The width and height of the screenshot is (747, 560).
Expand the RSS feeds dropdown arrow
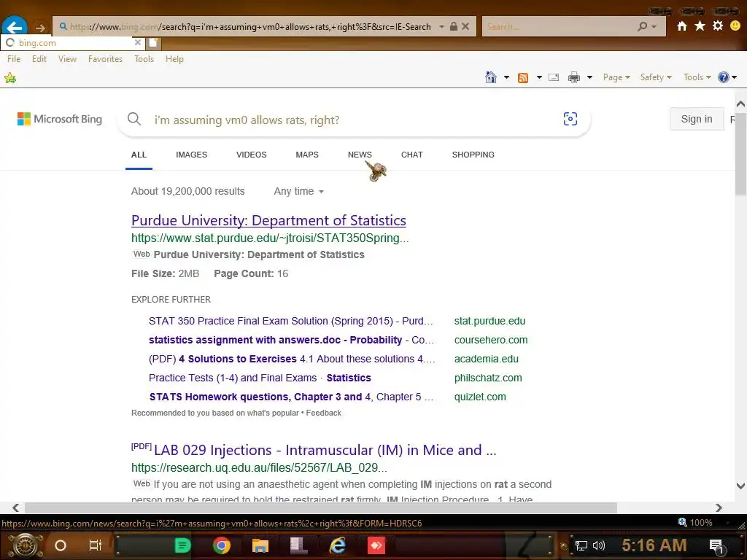[x=539, y=77]
